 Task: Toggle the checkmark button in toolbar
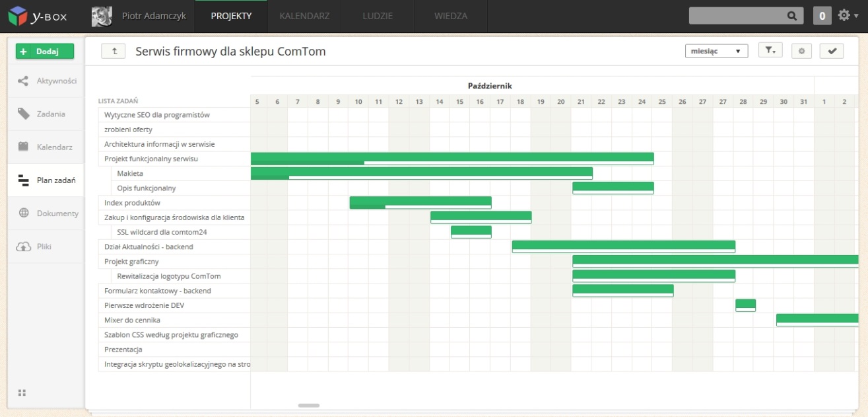click(x=832, y=52)
